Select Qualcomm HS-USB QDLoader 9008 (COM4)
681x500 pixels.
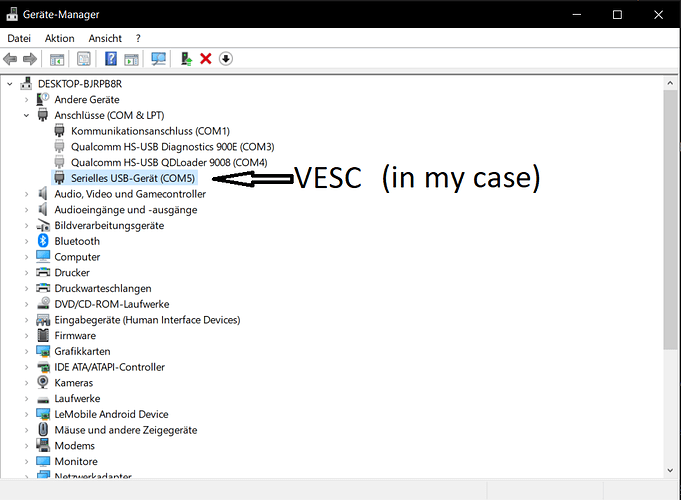(169, 162)
